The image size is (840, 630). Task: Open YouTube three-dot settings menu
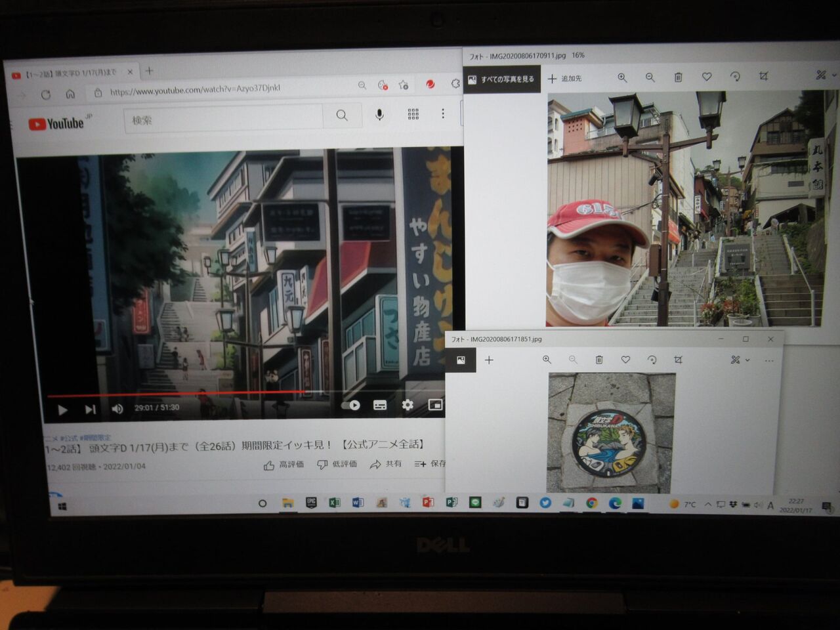pos(443,114)
